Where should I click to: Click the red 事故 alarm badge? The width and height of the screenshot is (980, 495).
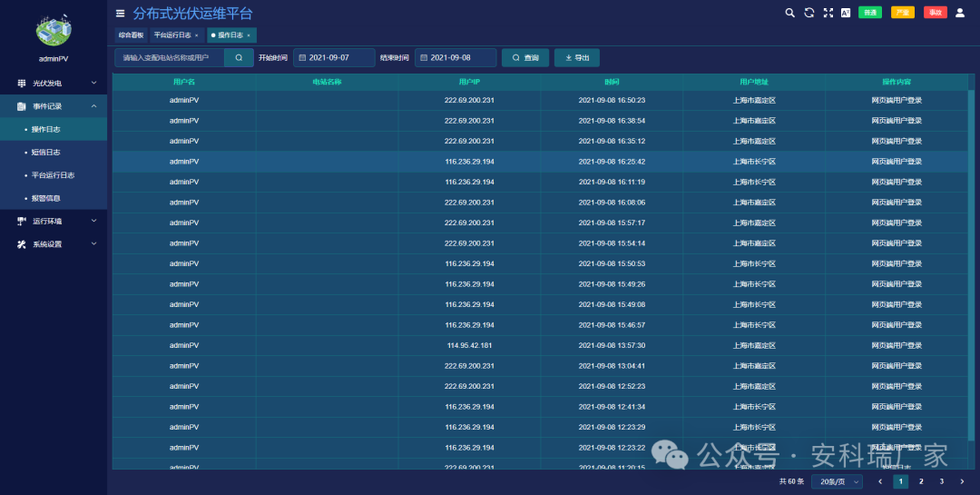point(935,13)
